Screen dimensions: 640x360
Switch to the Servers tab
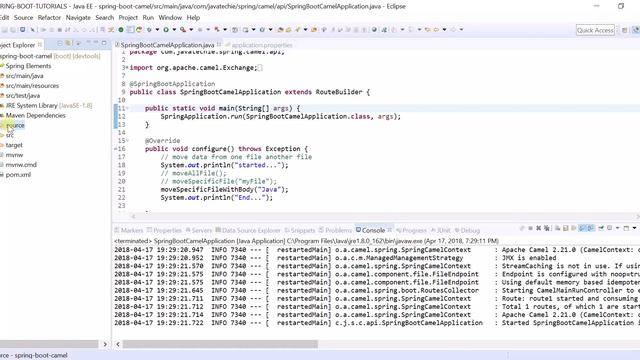[x=198, y=230]
